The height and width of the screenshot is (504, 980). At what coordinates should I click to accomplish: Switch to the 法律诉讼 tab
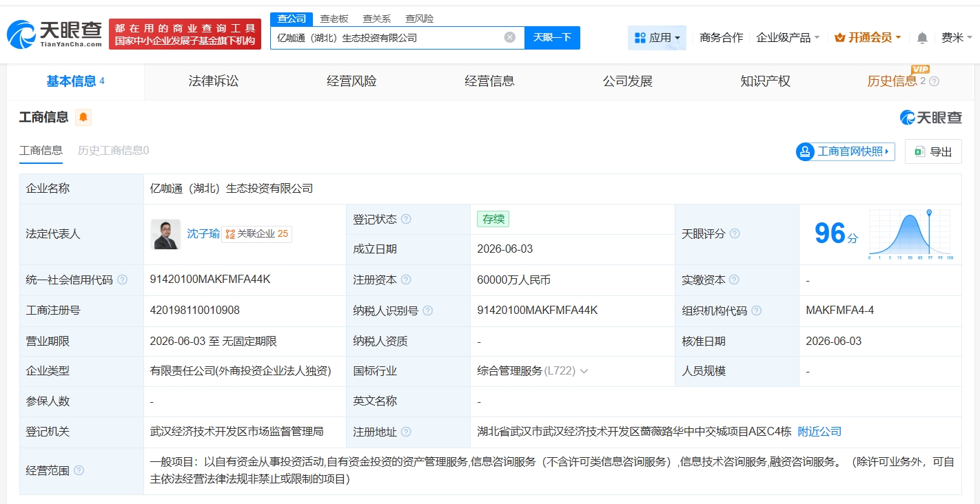214,81
